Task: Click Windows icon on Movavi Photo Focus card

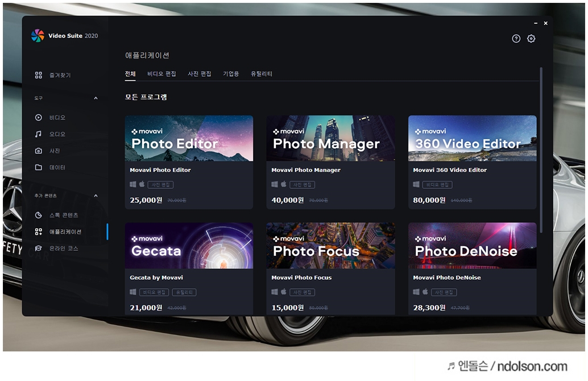Action: (275, 292)
